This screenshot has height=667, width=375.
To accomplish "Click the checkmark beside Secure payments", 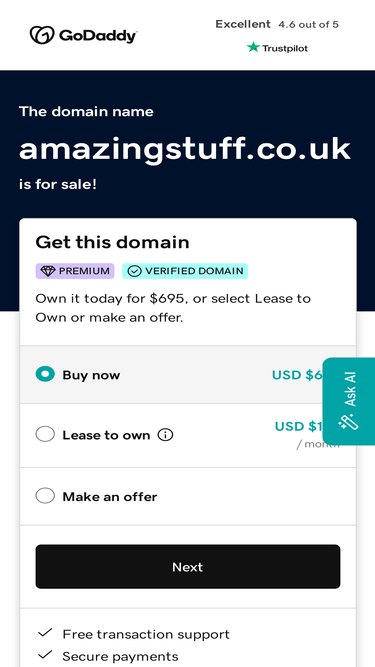I will point(45,655).
